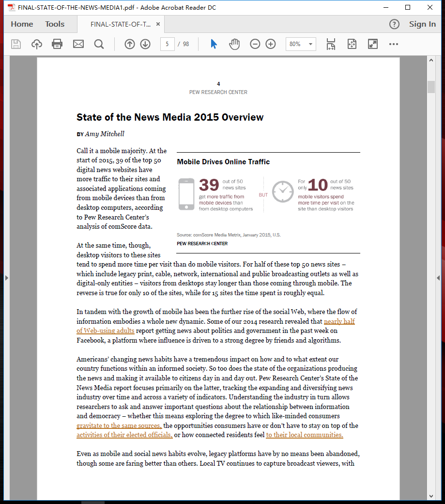Open the 'nearly half' hyperlink

(x=339, y=321)
